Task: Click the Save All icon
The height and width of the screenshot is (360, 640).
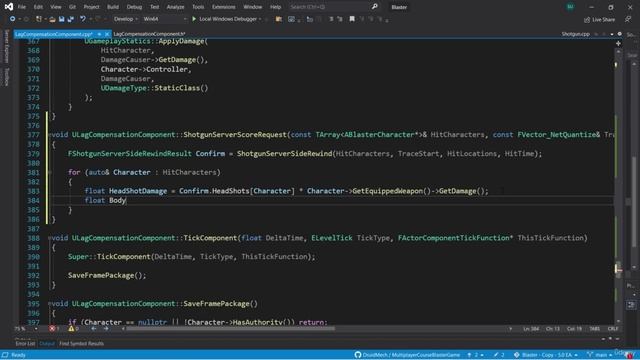Action: [x=70, y=19]
